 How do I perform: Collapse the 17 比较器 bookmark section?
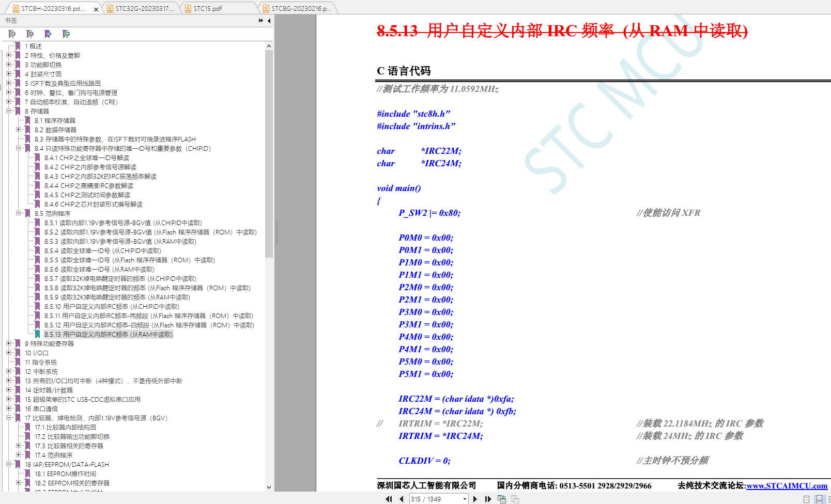pyautogui.click(x=9, y=418)
